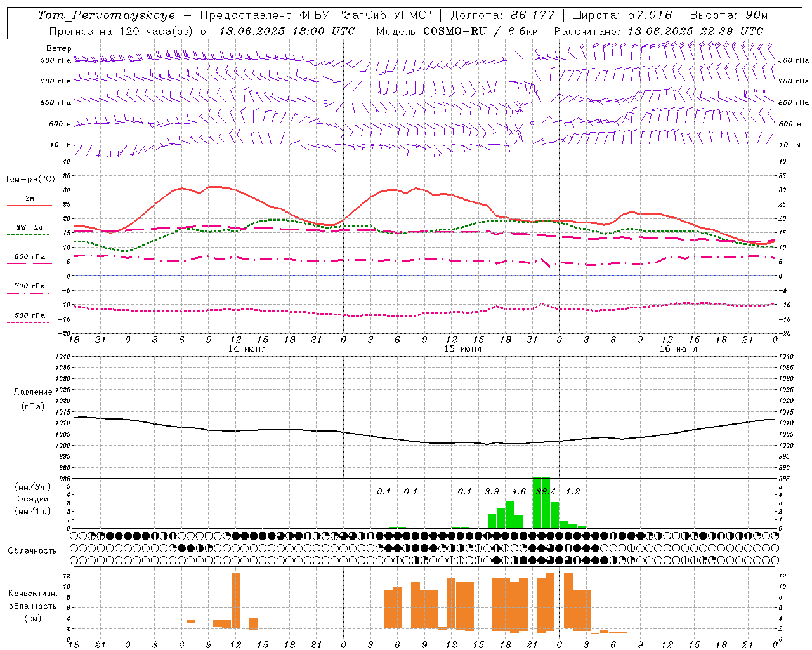The image size is (812, 650).
Task: Click the Td 2м dew point legend entry
Action: tap(29, 227)
